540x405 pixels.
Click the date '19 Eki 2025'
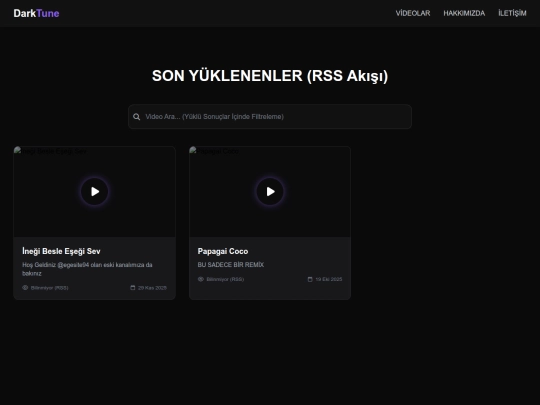(x=329, y=279)
